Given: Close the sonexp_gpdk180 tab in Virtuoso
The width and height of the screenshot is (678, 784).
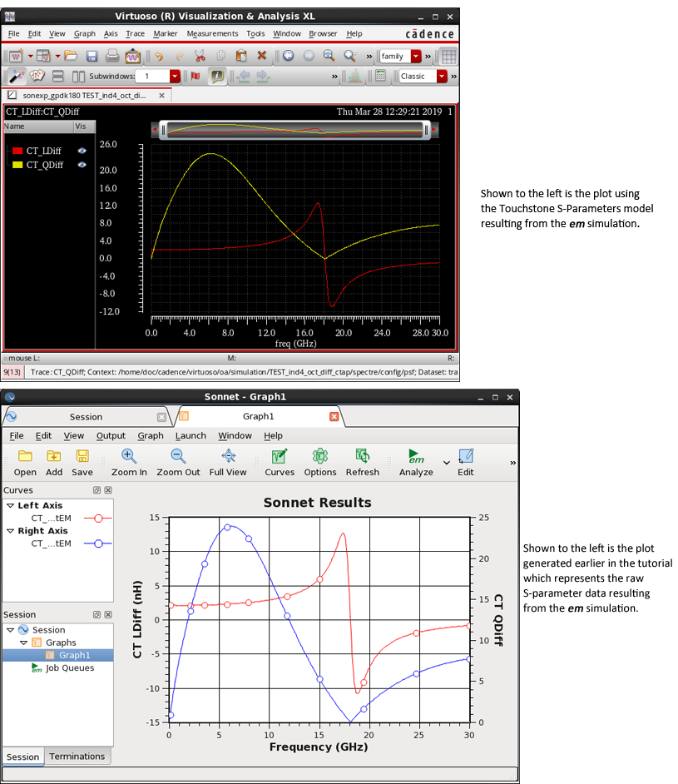Looking at the screenshot, I should (162, 95).
